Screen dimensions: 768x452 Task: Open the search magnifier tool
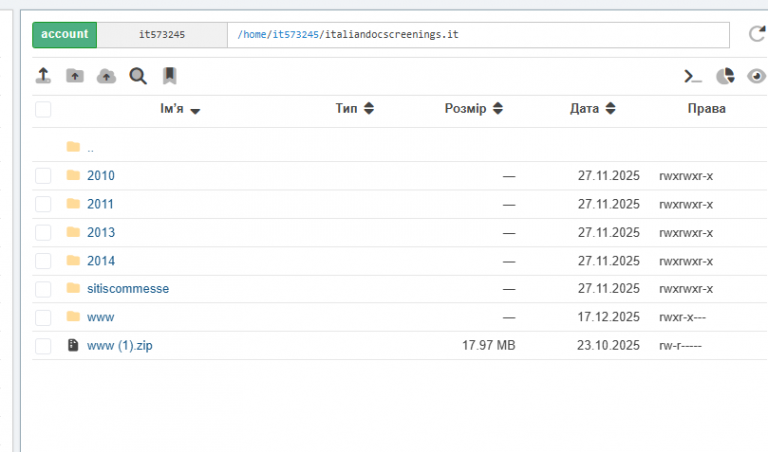click(x=138, y=76)
